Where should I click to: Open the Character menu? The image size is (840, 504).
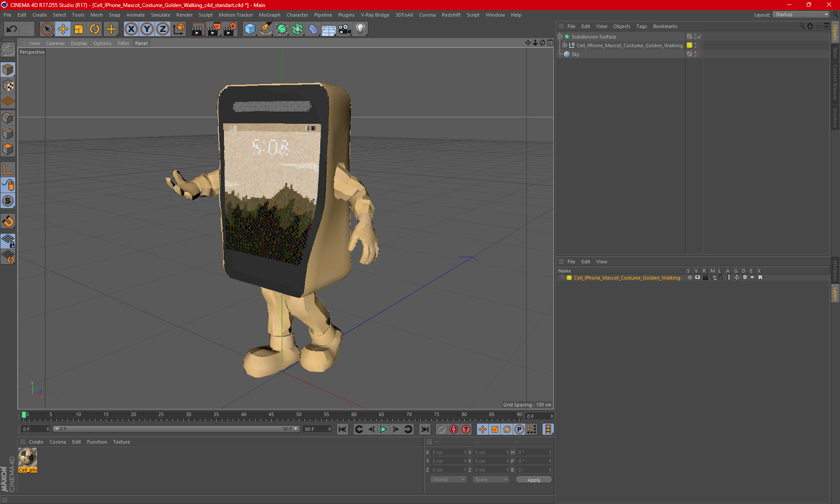coord(297,15)
